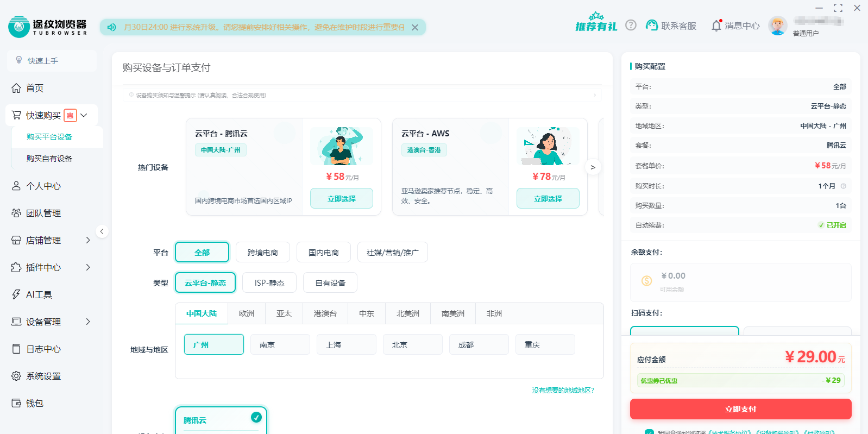Select the 跨境电商 platform option
This screenshot has width=868, height=434.
(263, 253)
